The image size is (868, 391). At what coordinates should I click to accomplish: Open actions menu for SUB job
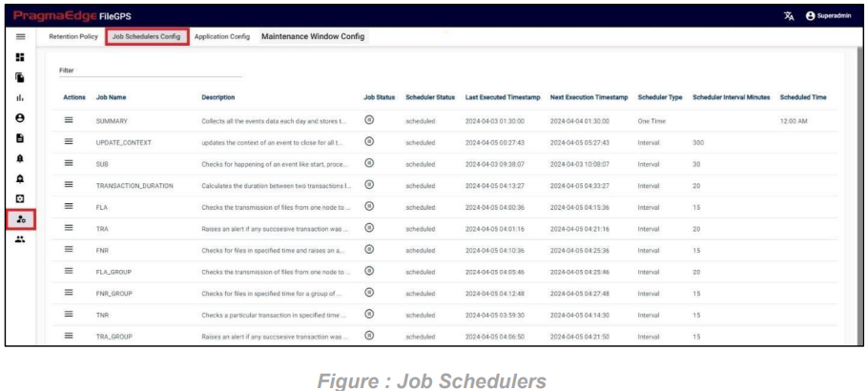click(70, 163)
